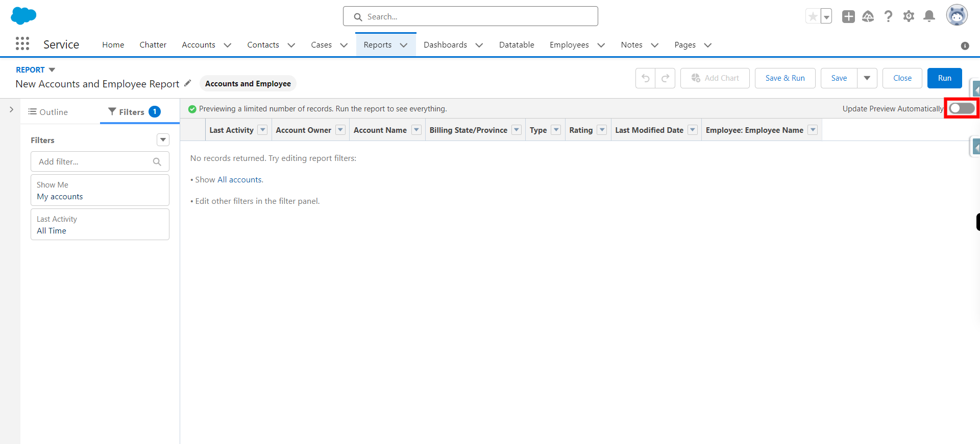Expand the Contacts nav chevron
This screenshot has height=444, width=980.
pyautogui.click(x=291, y=45)
